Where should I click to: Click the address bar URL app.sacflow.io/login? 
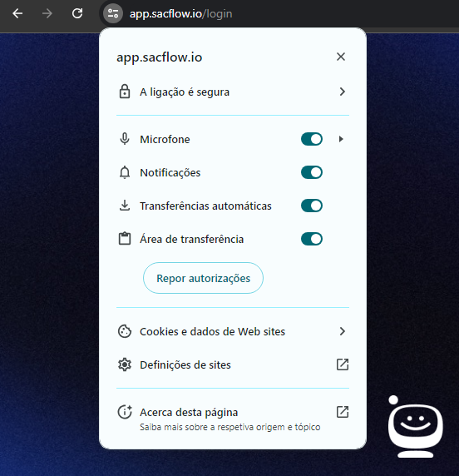[180, 14]
